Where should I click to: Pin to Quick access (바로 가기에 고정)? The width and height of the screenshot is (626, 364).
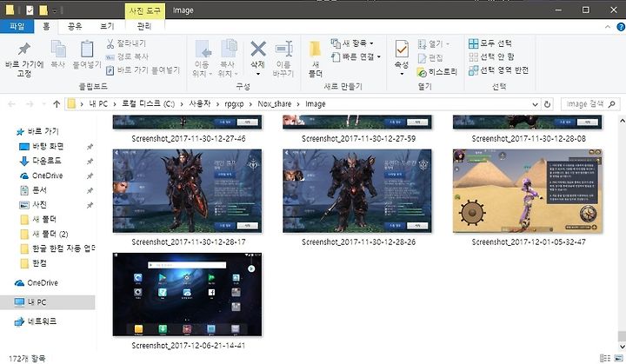pos(24,59)
